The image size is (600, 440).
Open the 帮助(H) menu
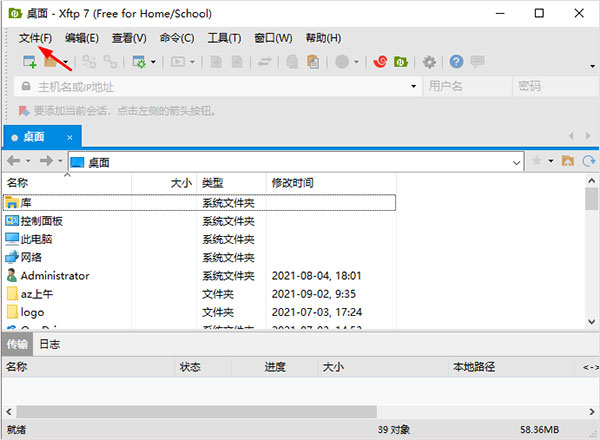tap(323, 38)
